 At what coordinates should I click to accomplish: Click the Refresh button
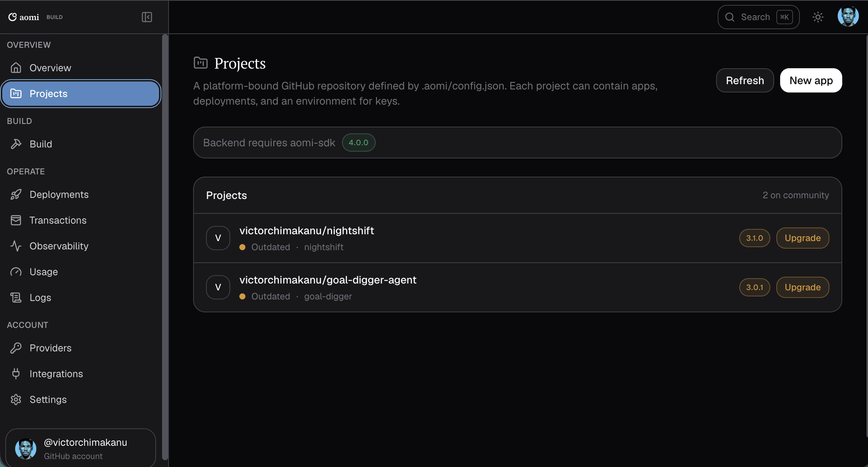[x=745, y=80]
